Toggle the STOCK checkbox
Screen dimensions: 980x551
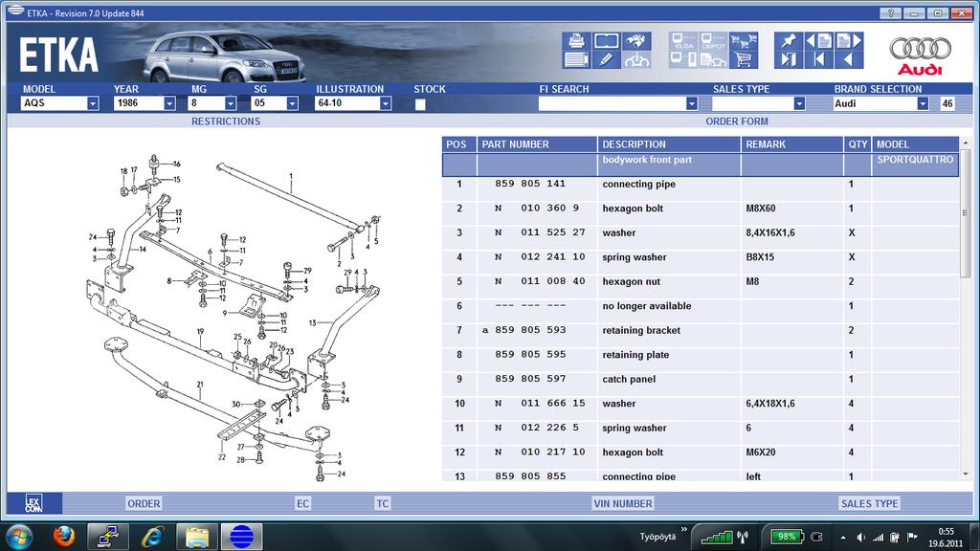[x=420, y=104]
